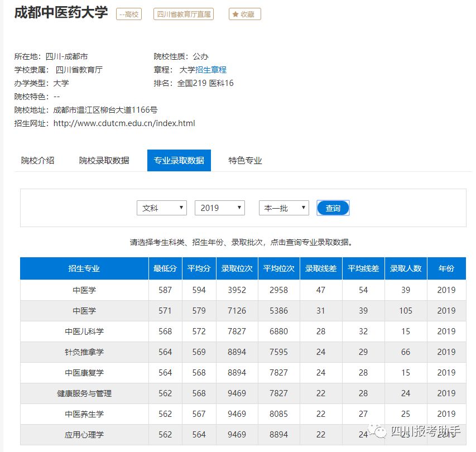Click the 针灸推拿学 major cell

click(84, 352)
